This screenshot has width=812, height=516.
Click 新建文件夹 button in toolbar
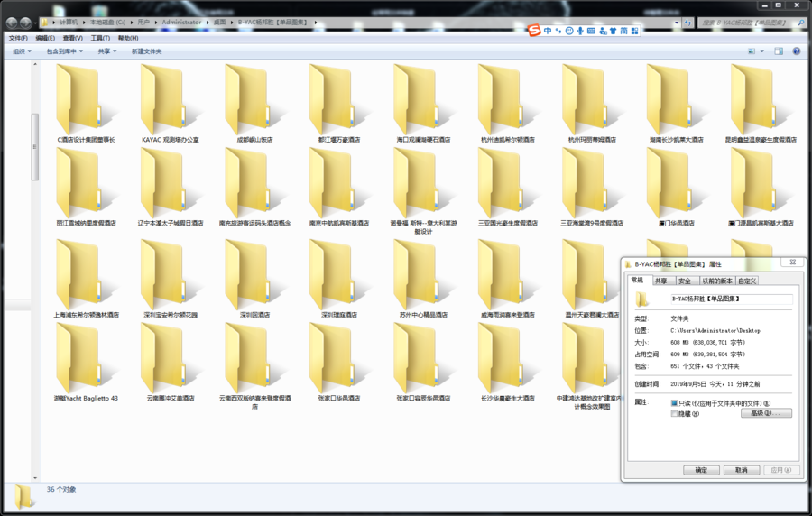tap(146, 51)
